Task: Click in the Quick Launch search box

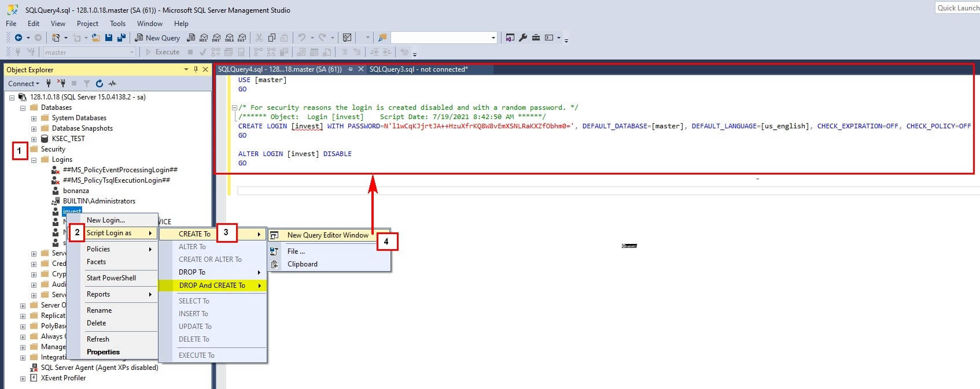Action: [957, 8]
